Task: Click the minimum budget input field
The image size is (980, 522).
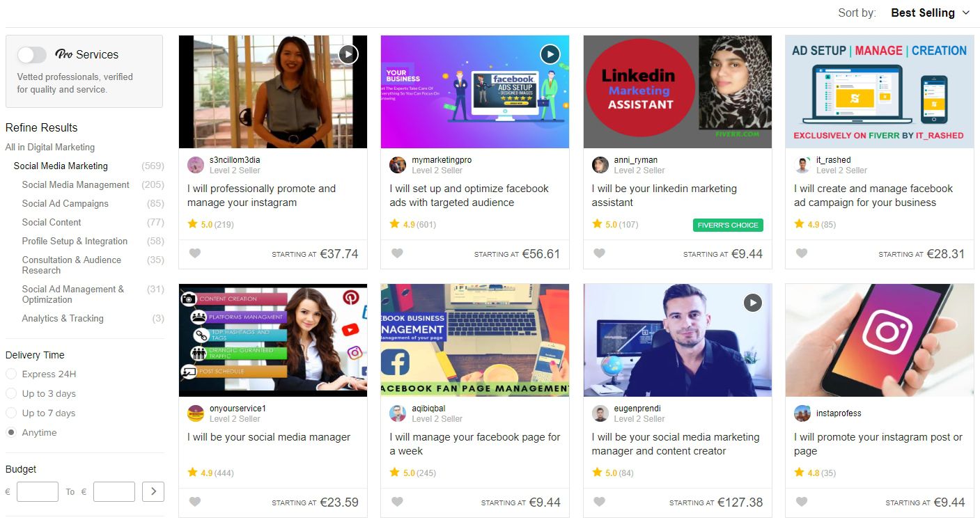Action: [x=38, y=491]
